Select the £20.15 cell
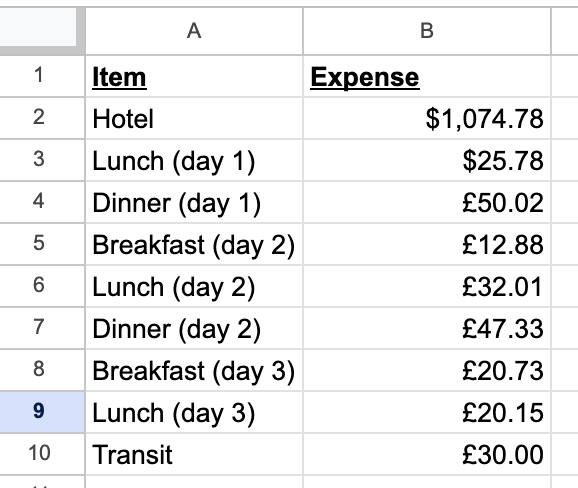This screenshot has width=578, height=488. pos(427,412)
